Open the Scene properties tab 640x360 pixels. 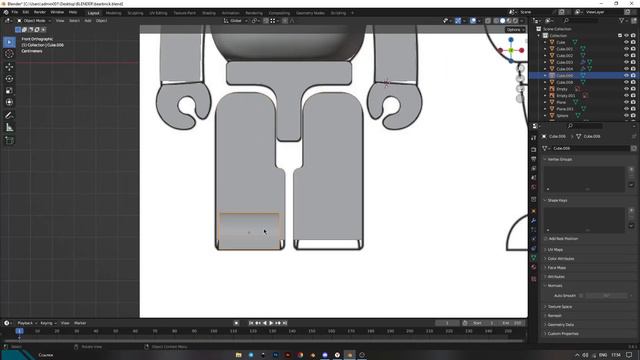click(533, 178)
